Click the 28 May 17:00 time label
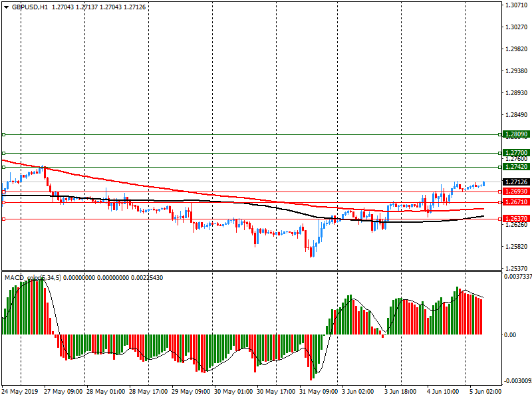This screenshot has height=399, width=532. 148,392
